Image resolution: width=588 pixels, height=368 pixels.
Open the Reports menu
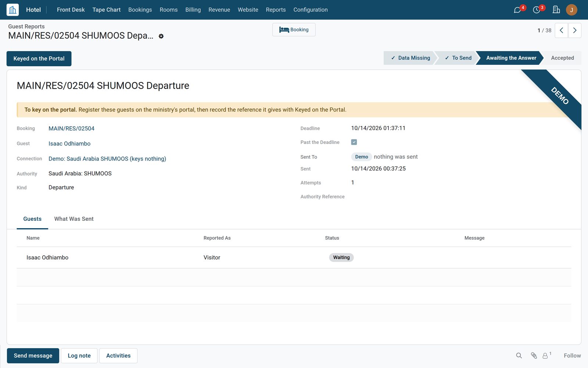point(276,10)
